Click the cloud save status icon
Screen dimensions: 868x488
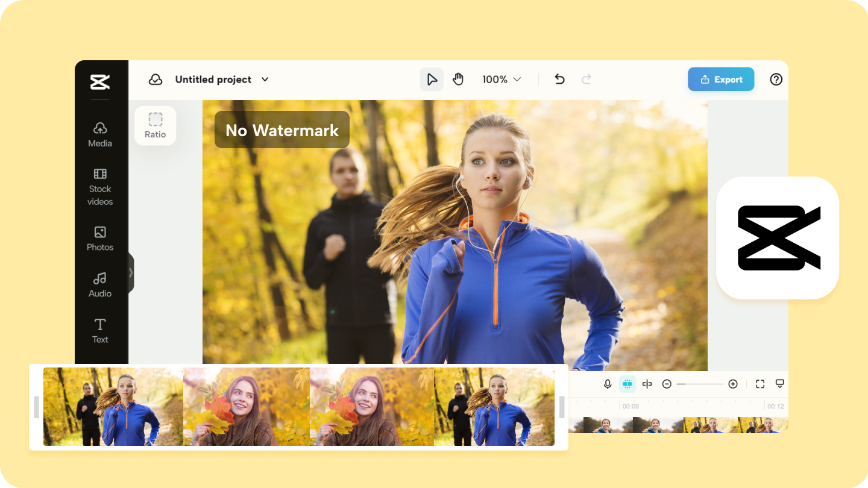point(156,80)
